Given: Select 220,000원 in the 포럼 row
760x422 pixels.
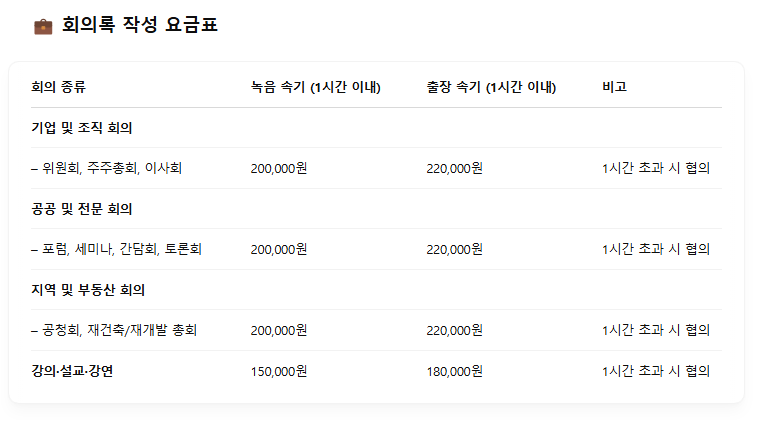Looking at the screenshot, I should pos(455,250).
